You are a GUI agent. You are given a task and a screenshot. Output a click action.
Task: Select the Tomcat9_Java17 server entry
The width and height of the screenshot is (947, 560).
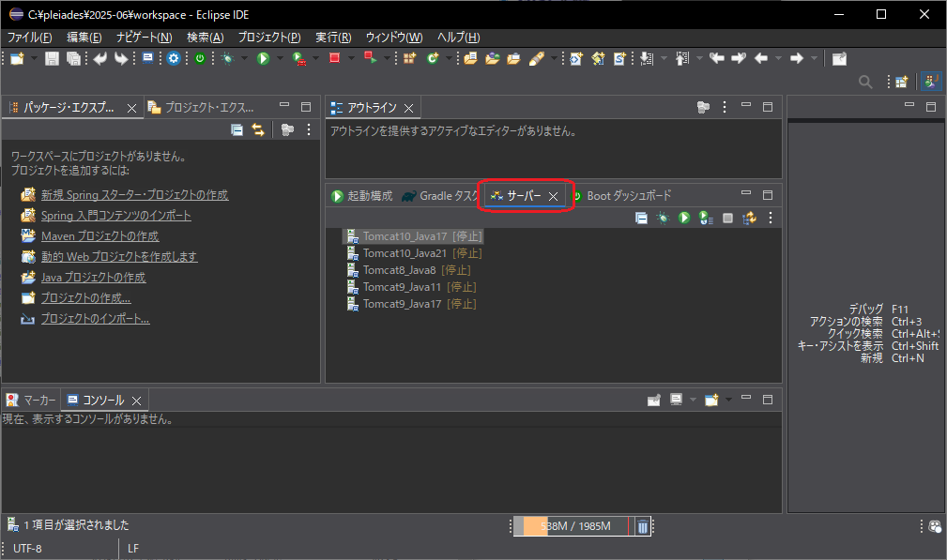[x=402, y=304]
